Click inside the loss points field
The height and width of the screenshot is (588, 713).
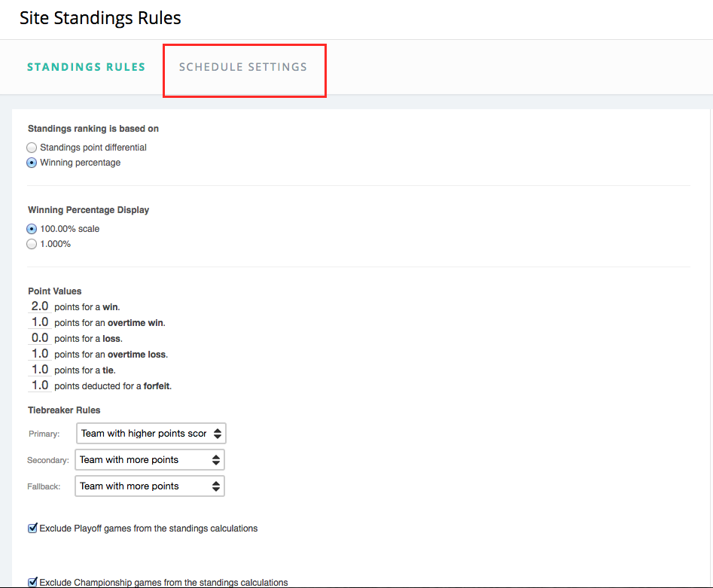(x=40, y=337)
